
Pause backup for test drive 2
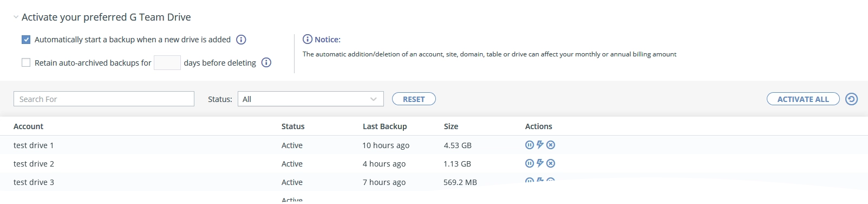point(530,163)
